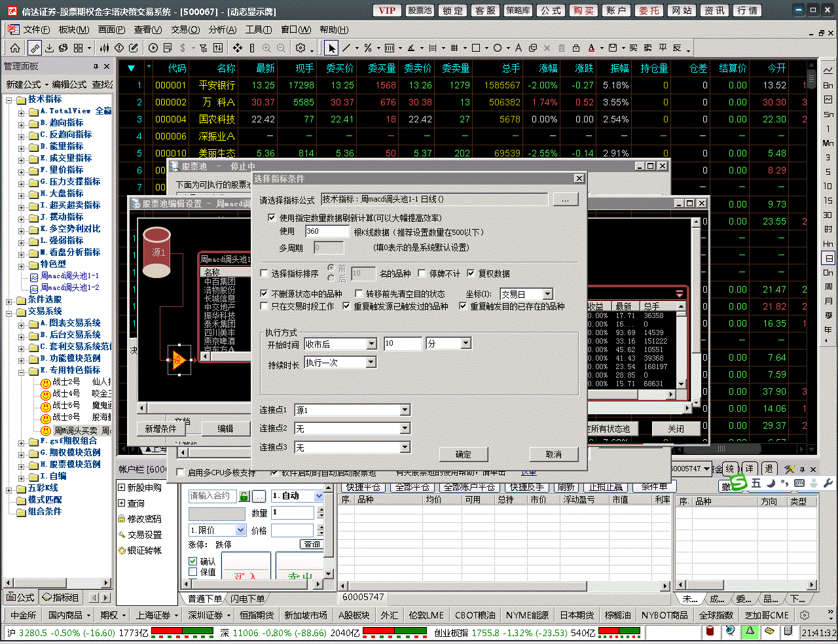Click the 快捷平仓 button
838x644 pixels.
363,487
